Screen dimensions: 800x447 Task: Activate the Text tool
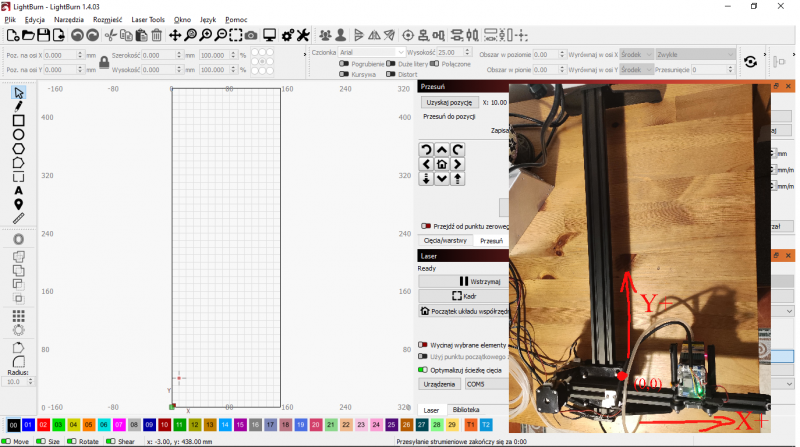point(18,190)
